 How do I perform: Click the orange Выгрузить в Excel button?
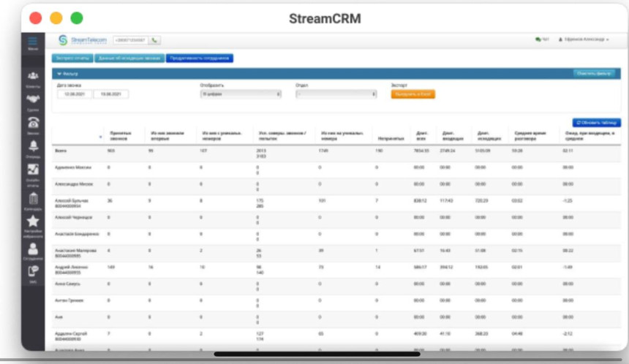pyautogui.click(x=413, y=94)
